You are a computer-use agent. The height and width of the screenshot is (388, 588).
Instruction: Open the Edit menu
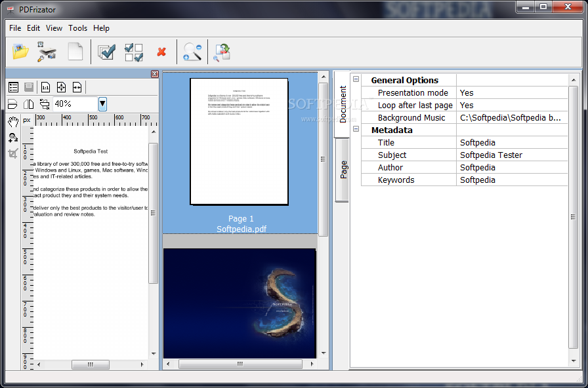(33, 28)
